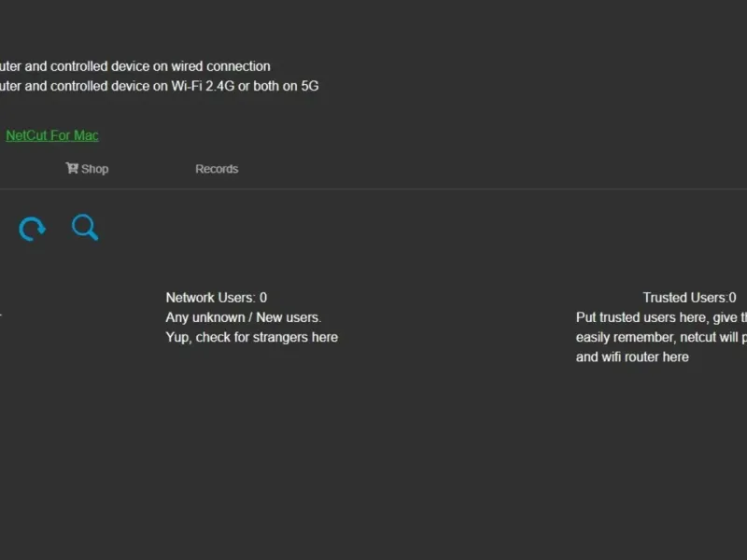Click the wired connection instruction line
This screenshot has width=747, height=560.
[x=135, y=66]
